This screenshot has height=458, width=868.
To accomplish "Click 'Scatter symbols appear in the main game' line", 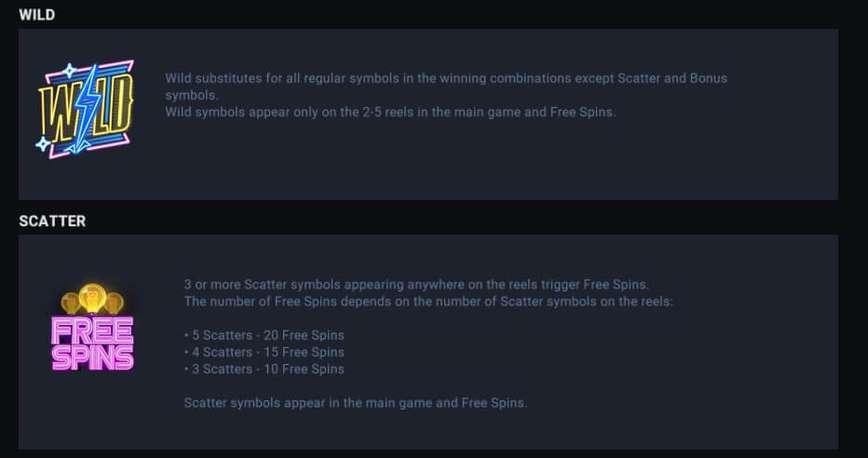I will pyautogui.click(x=356, y=403).
